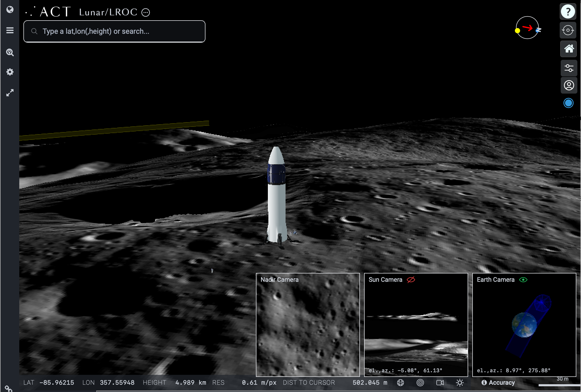Open the hamburger menu in sidebar
The height and width of the screenshot is (392, 581).
tap(10, 30)
